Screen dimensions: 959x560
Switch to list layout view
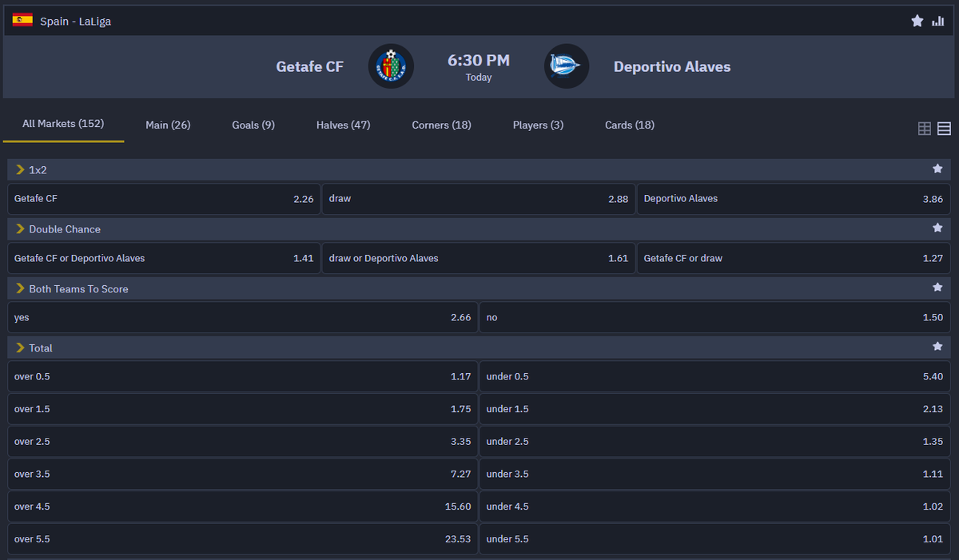pyautogui.click(x=944, y=129)
